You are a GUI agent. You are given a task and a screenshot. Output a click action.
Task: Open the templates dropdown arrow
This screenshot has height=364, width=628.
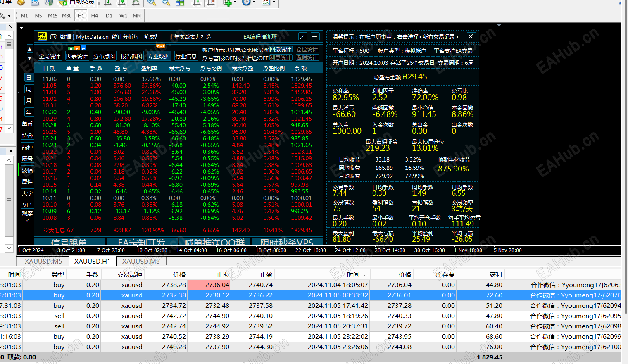pos(273,2)
